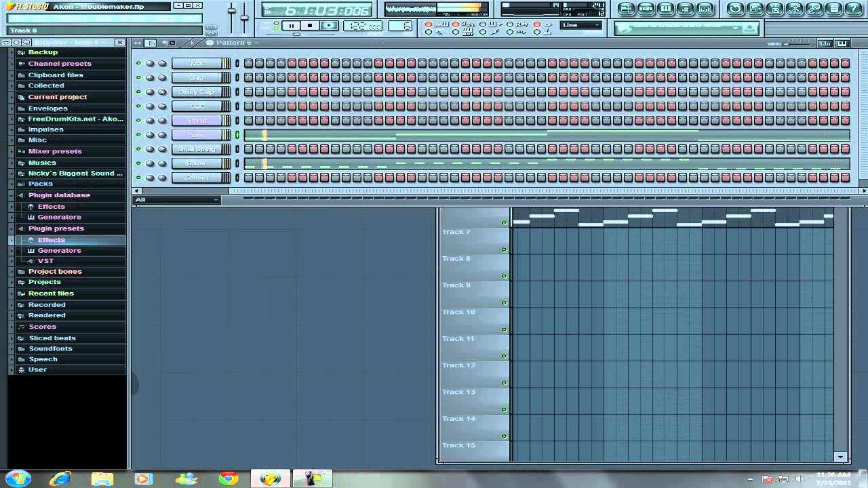This screenshot has height=488, width=868.
Task: Click the wrench icon in top toolbar
Action: [x=814, y=9]
